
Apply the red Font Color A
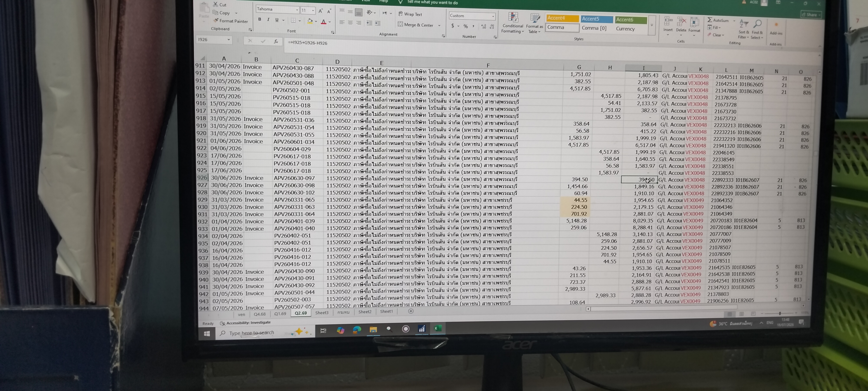324,22
